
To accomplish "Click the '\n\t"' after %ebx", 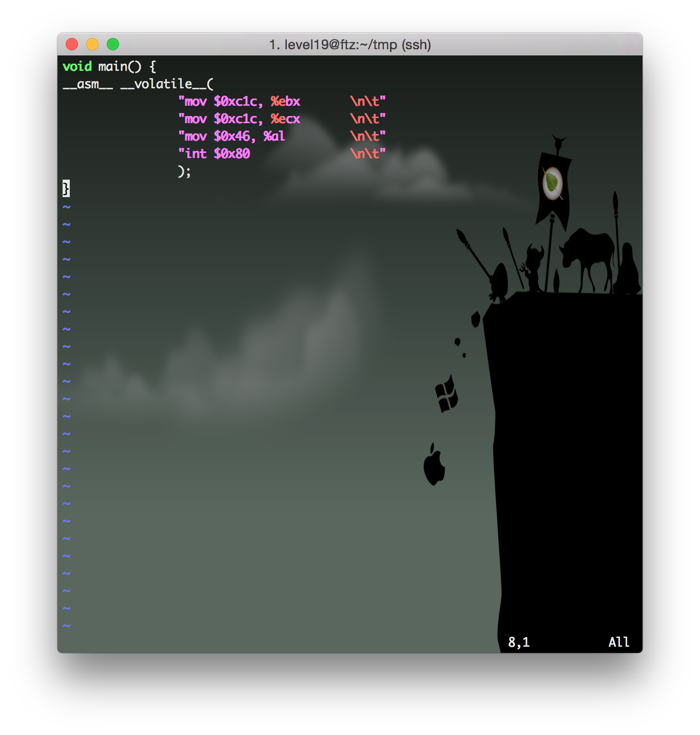I will pyautogui.click(x=367, y=102).
